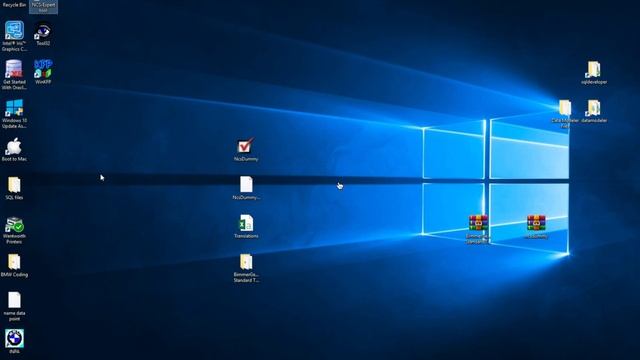640x360 pixels.
Task: Launch the Tool32 eye icon shortcut
Action: coord(43,33)
